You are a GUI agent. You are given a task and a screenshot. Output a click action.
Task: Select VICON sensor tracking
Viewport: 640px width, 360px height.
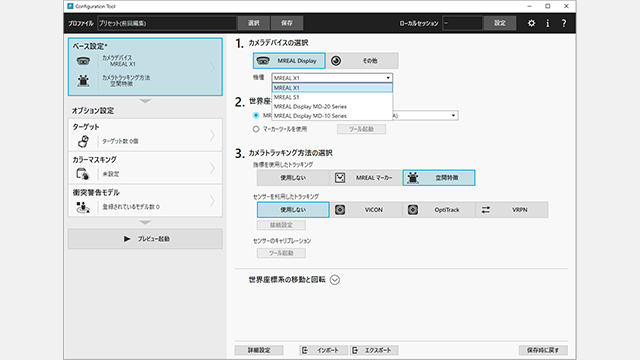point(366,210)
